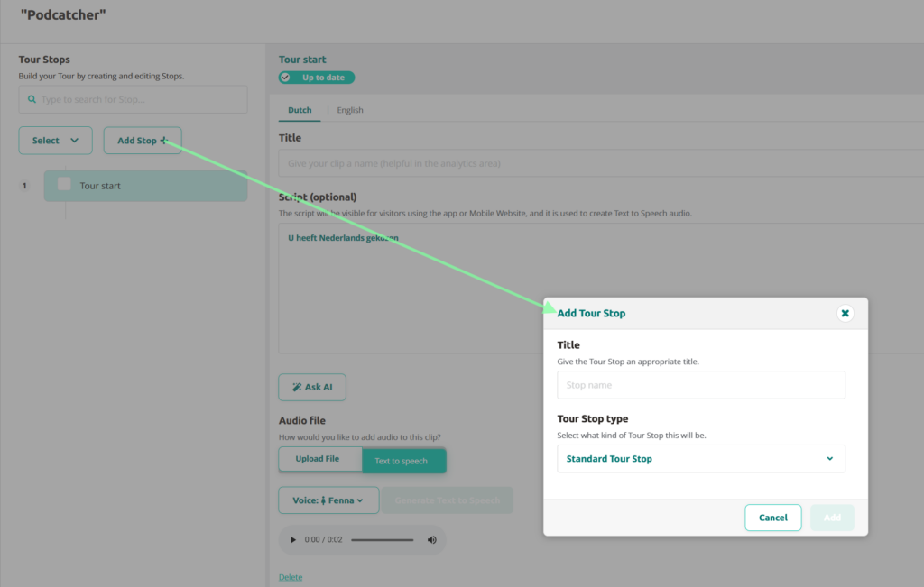The height and width of the screenshot is (587, 924).
Task: Click the plus icon on Add Stop
Action: 164,141
